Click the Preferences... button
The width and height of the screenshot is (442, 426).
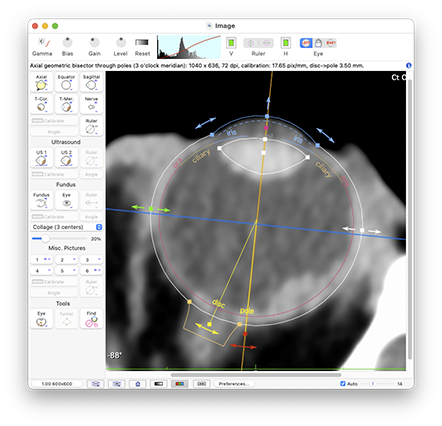point(234,384)
